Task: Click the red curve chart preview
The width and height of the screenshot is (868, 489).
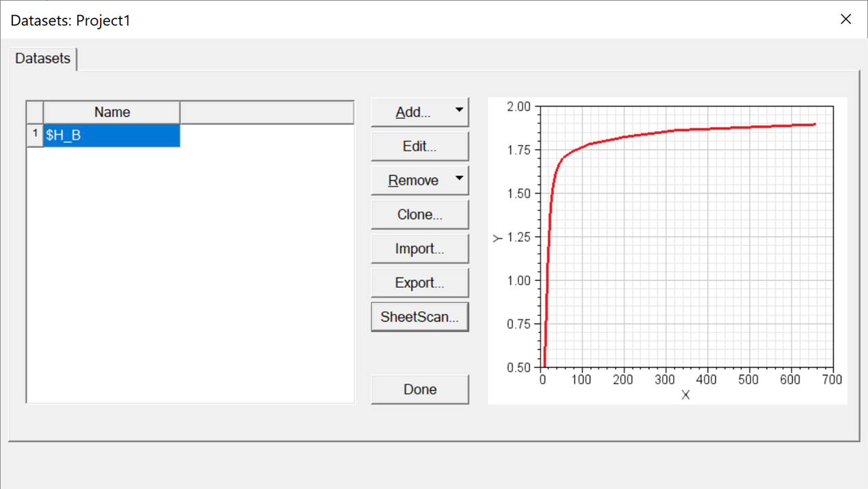Action: 668,250
